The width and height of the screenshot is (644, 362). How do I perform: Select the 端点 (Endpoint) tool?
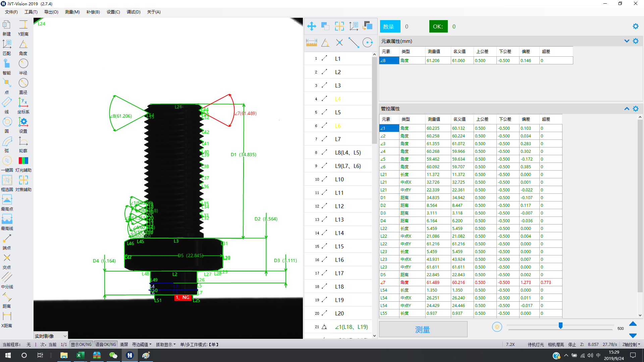click(x=7, y=239)
